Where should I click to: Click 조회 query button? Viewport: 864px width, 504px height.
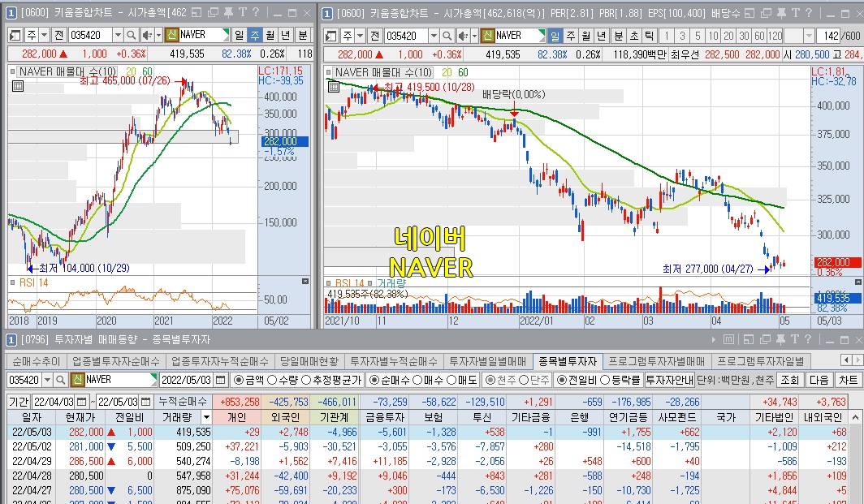pos(789,380)
